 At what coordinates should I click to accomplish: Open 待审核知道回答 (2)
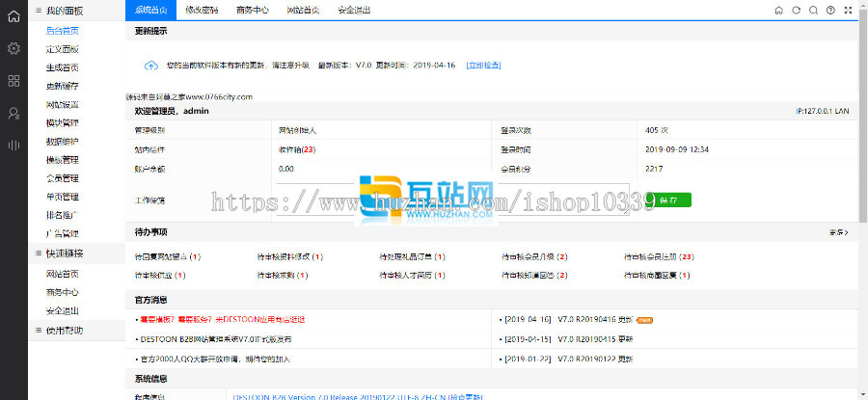point(534,275)
